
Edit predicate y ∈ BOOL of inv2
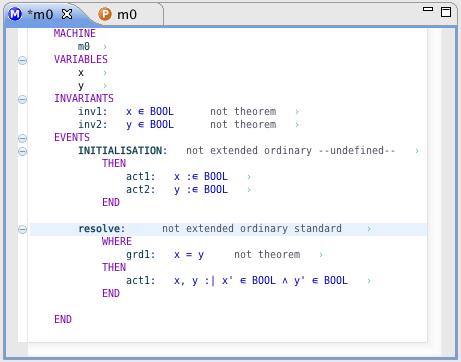click(150, 125)
